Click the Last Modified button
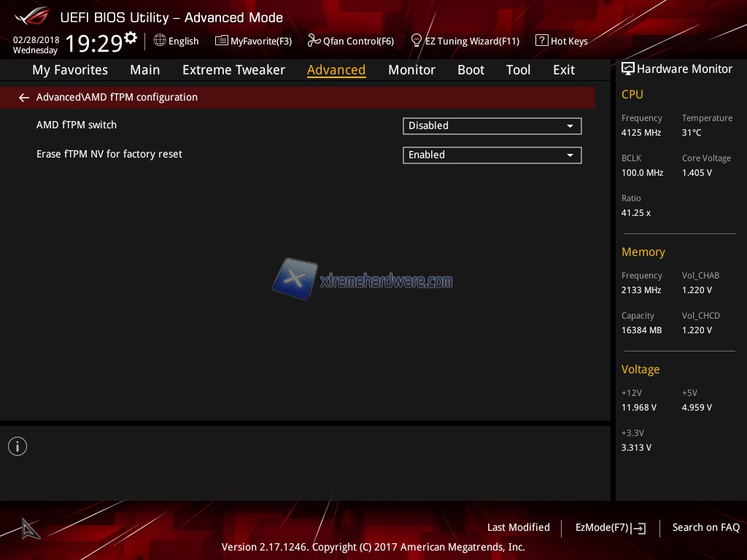This screenshot has height=560, width=747. 518,527
